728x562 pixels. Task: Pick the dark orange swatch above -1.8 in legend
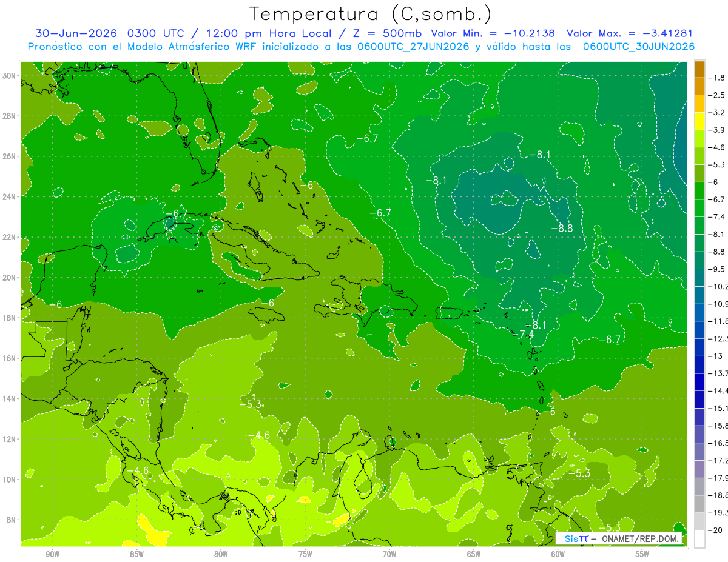tap(699, 69)
